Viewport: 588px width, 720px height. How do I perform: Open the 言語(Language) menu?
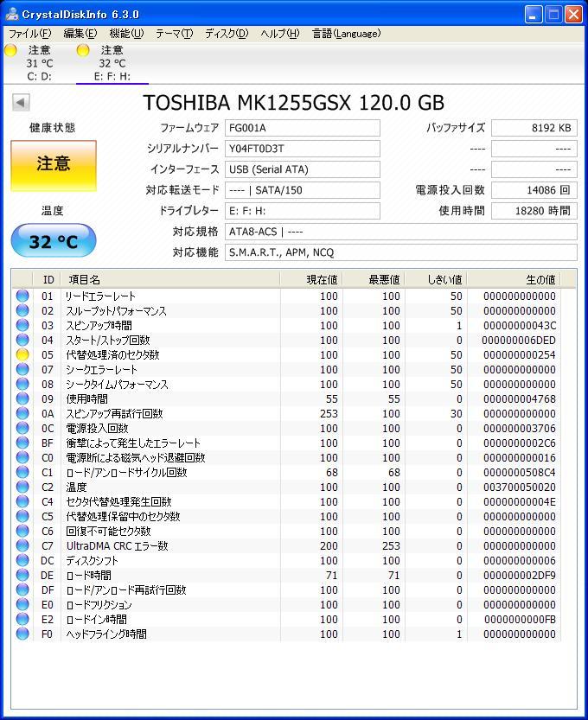coord(347,34)
